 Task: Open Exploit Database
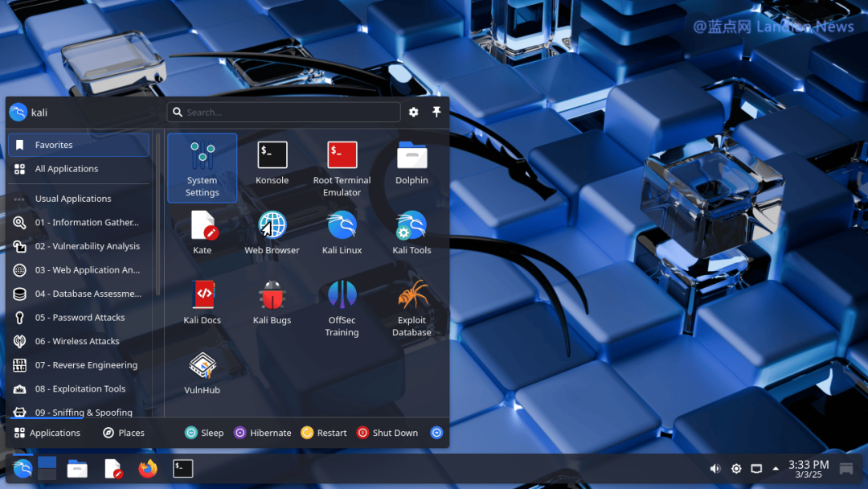(x=411, y=309)
